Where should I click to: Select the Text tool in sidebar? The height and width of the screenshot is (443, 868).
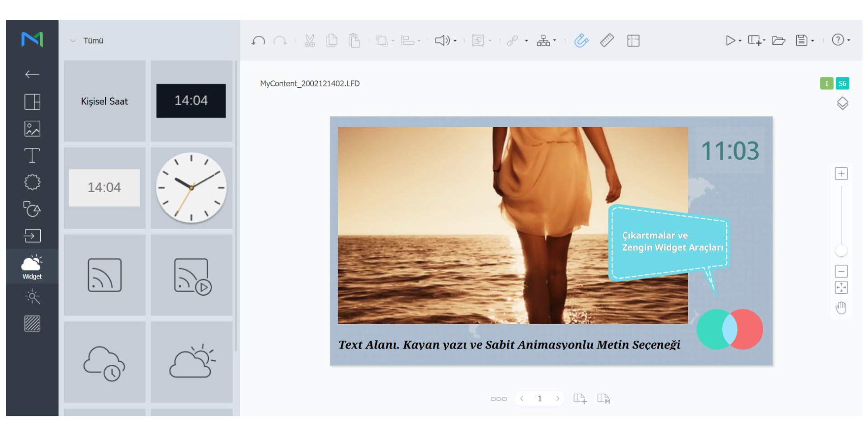(x=32, y=156)
